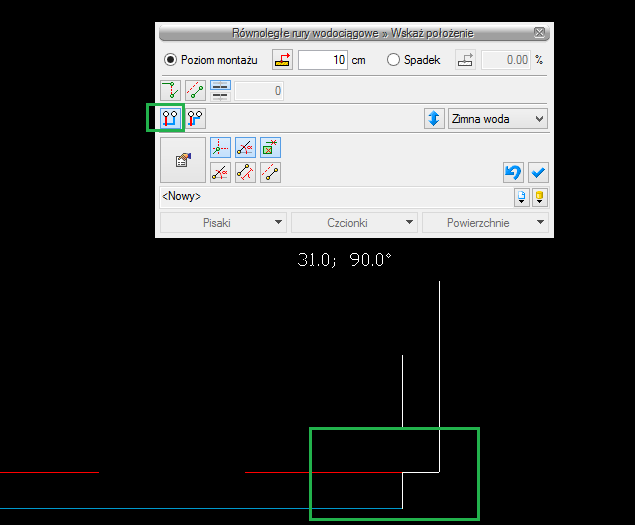Toggle the lower gray pipe-spacing icon

click(x=220, y=96)
